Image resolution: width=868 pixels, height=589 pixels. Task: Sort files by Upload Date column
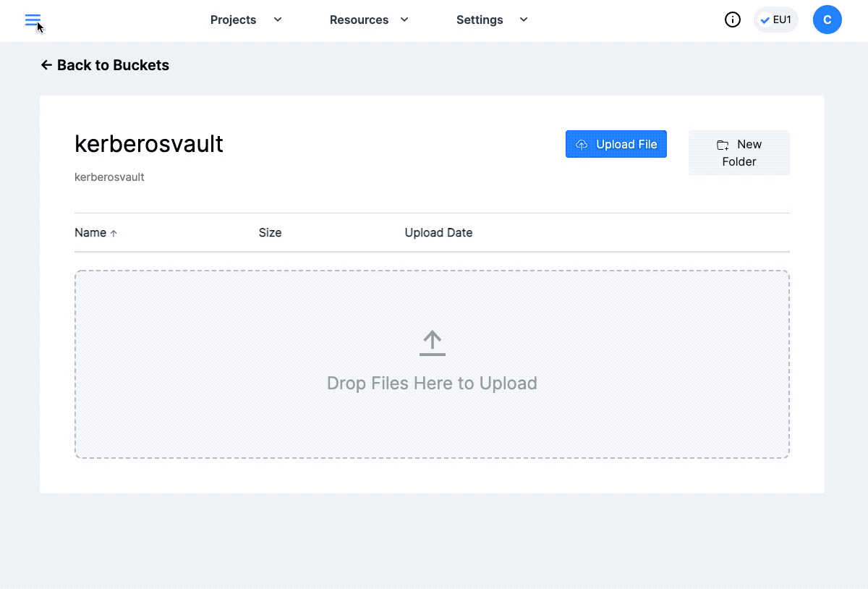point(438,232)
